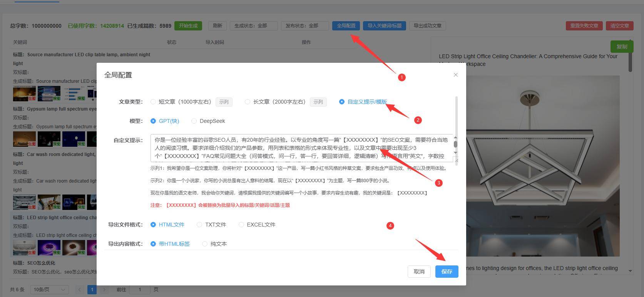Click the 清空文章 button
Screen dimensions: 644x297
pos(619,26)
